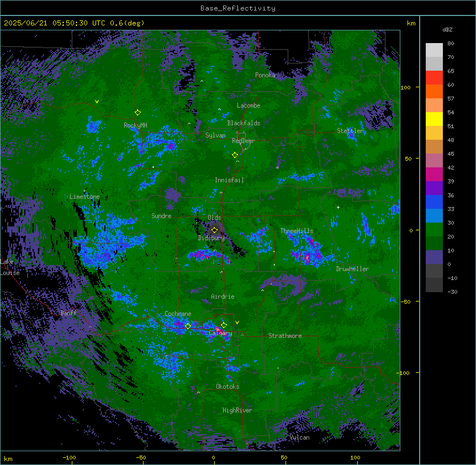The width and height of the screenshot is (476, 465).
Task: Click the Banff label
Action: (68, 313)
